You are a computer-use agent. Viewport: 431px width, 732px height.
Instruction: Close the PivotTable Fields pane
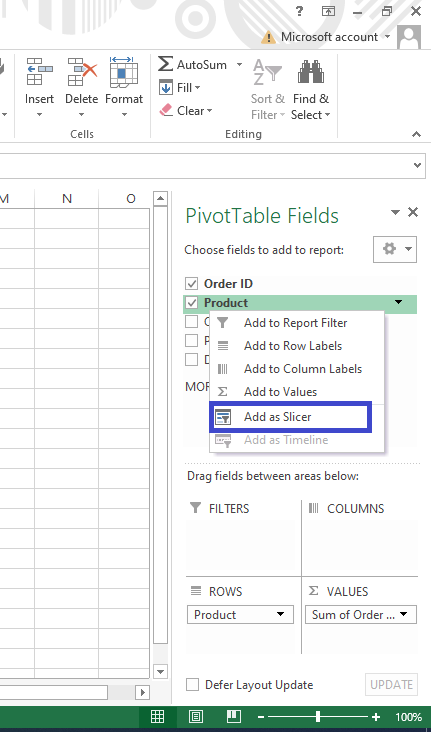coord(413,212)
